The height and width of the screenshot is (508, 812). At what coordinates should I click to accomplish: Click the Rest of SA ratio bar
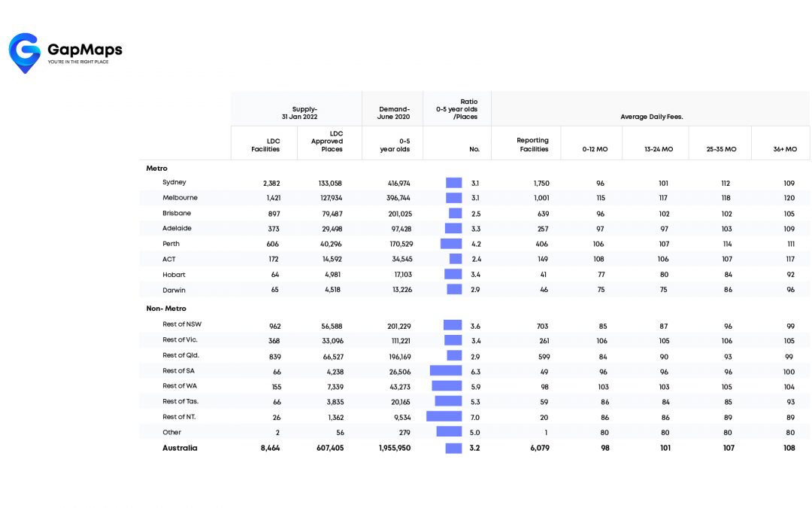[x=445, y=370]
